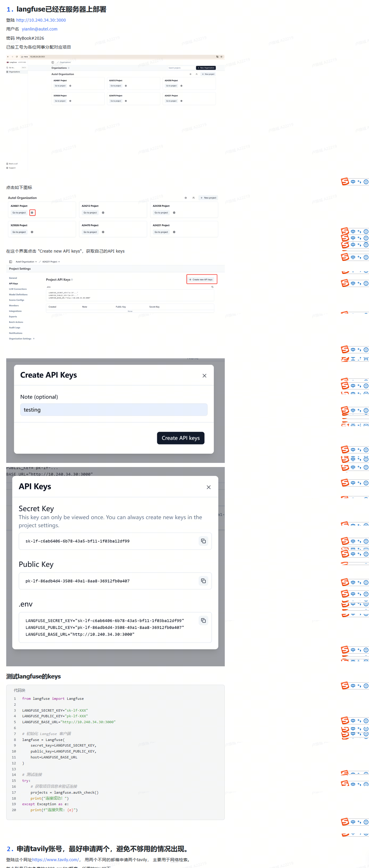Open A24470 Project settings gear in the larger project grid

(103, 232)
